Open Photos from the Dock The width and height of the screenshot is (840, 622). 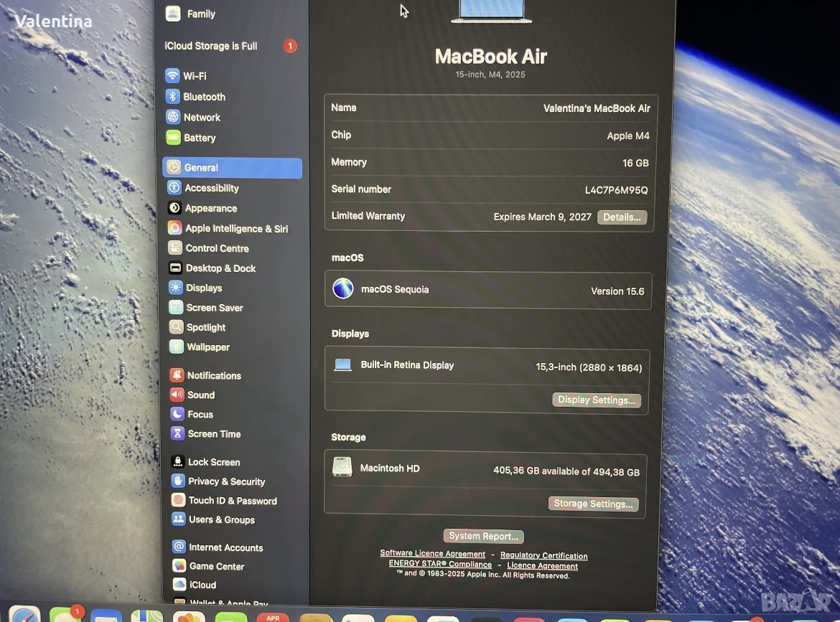[189, 616]
